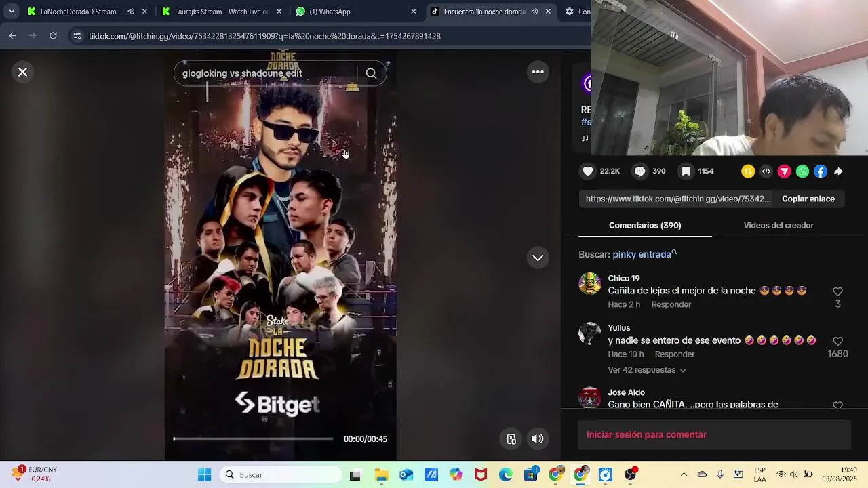Mute the LaNocheDoradaD Stream tab audio
Image resolution: width=868 pixels, height=488 pixels.
click(130, 12)
